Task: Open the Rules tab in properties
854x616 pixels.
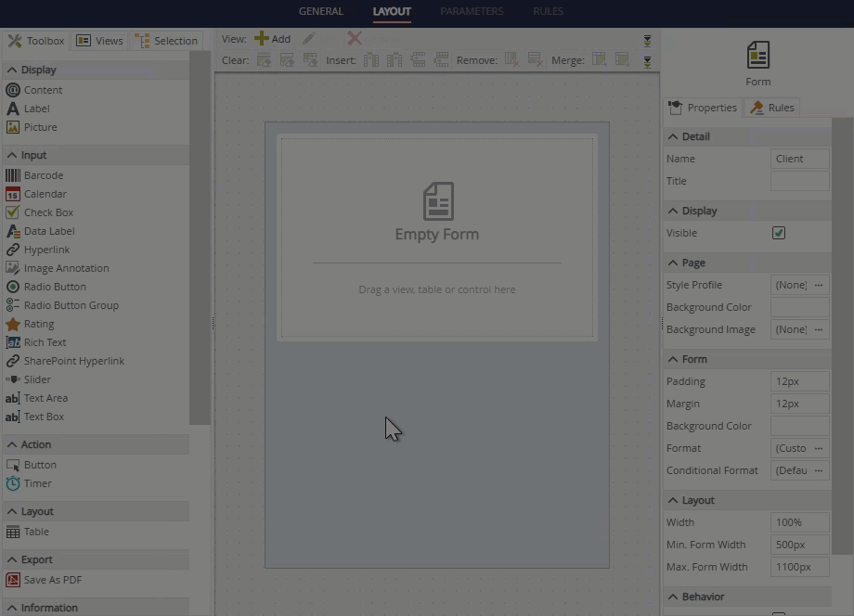Action: (x=772, y=108)
